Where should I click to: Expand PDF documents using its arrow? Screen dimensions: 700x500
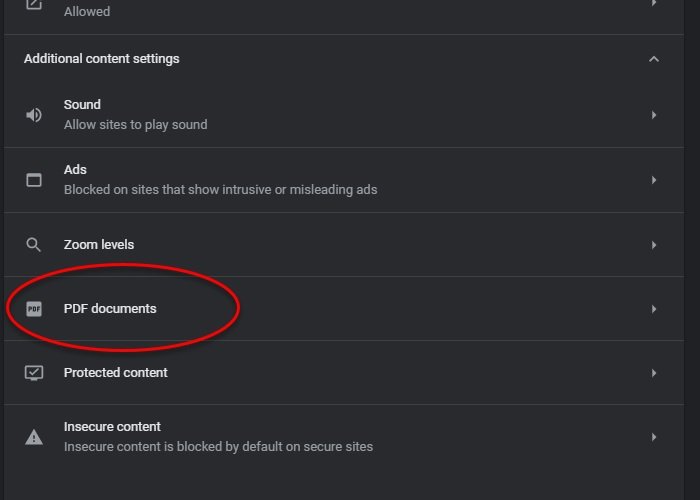[x=654, y=309]
